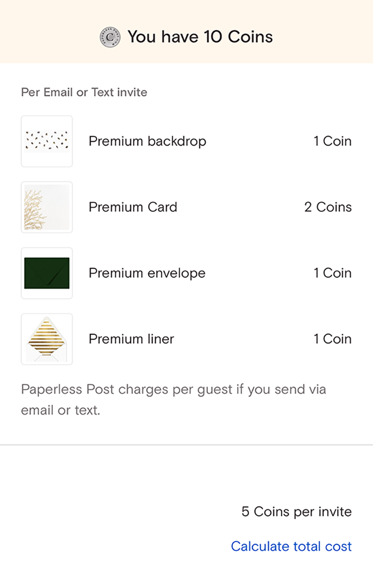Image resolution: width=373 pixels, height=588 pixels.
Task: Click the "You have 10 Coins" heading
Action: (200, 37)
